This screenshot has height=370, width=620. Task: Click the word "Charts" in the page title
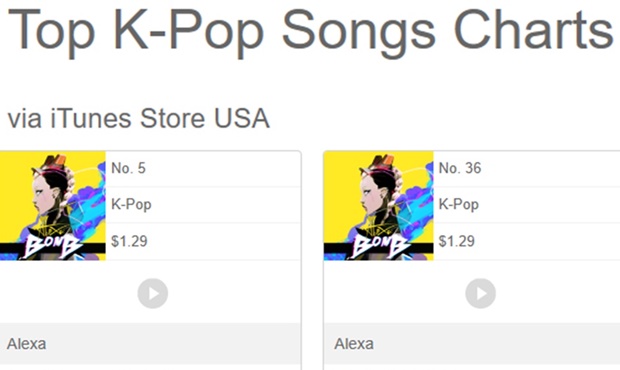pyautogui.click(x=533, y=30)
